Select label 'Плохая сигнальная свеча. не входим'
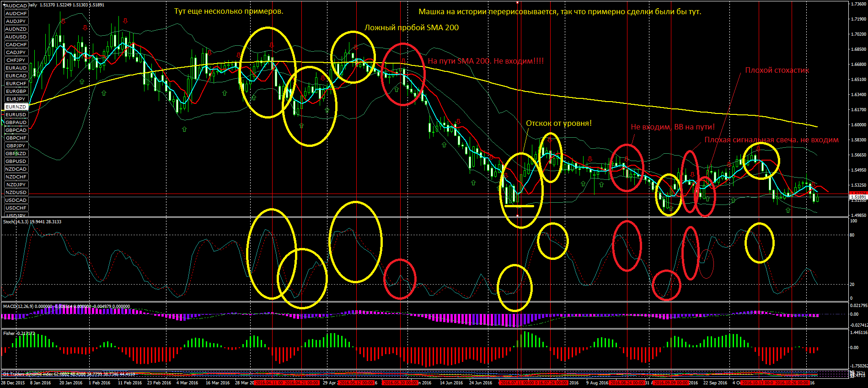 pos(772,140)
